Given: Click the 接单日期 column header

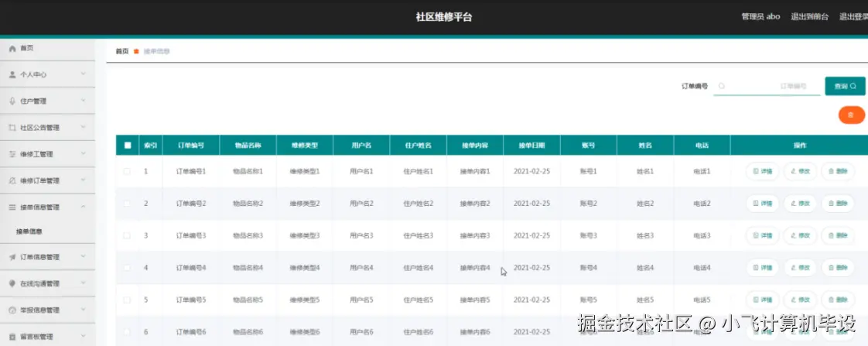Looking at the screenshot, I should pyautogui.click(x=532, y=146).
